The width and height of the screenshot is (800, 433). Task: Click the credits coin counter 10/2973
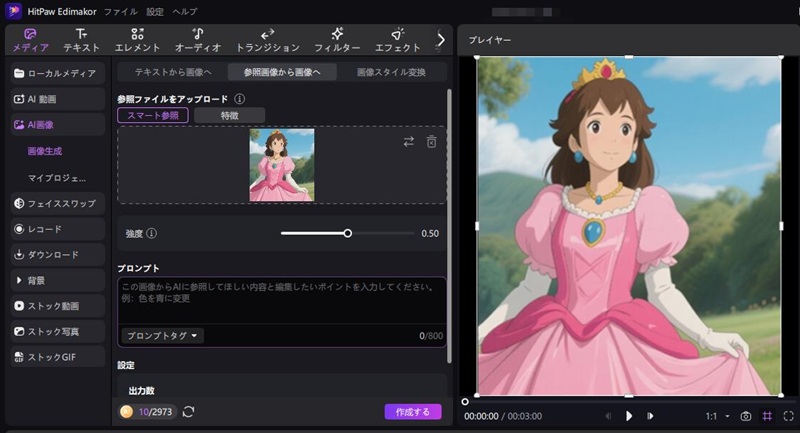click(147, 412)
